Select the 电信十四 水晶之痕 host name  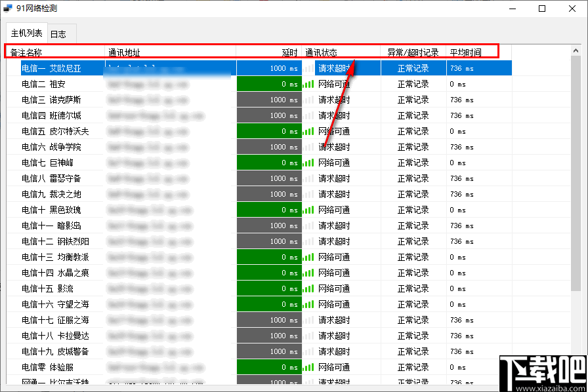pos(55,273)
